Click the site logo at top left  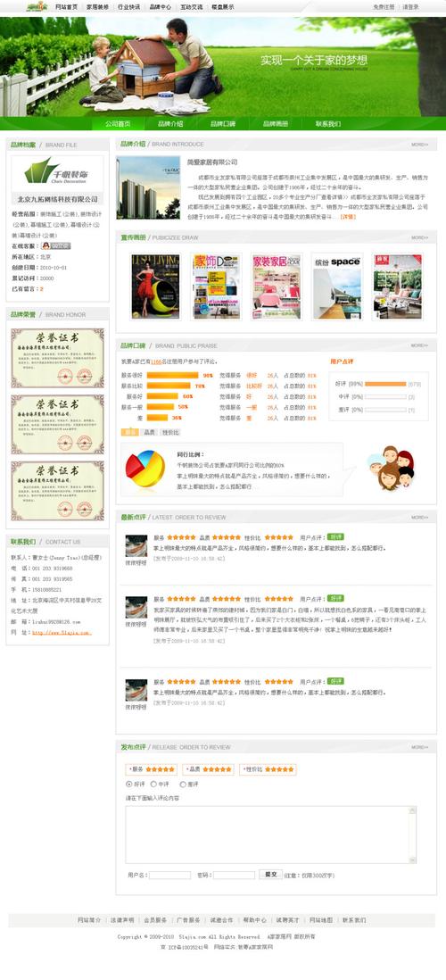coord(37,6)
